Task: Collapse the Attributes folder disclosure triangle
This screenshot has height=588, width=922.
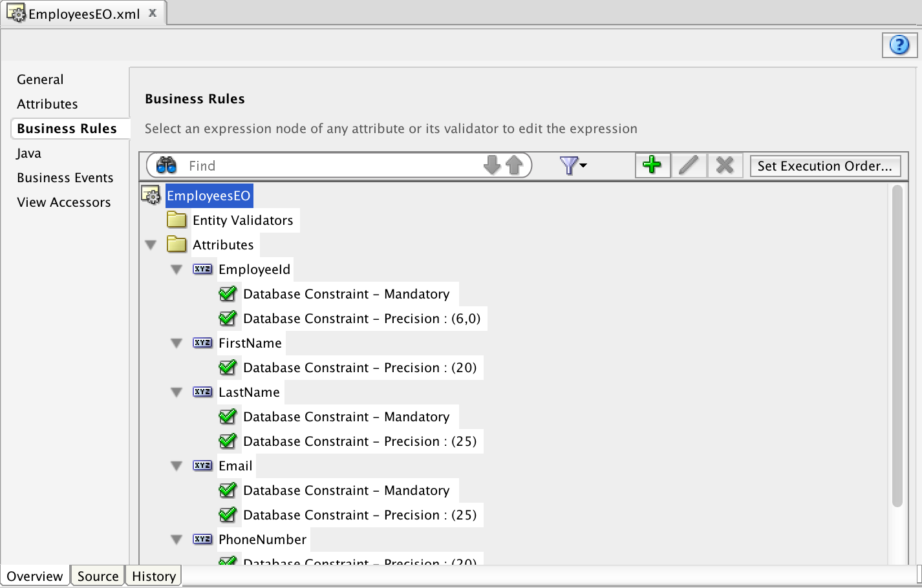Action: point(151,244)
